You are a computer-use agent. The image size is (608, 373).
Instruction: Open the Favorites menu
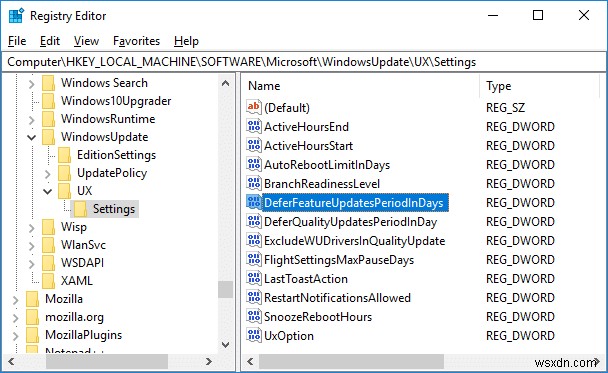click(x=136, y=41)
